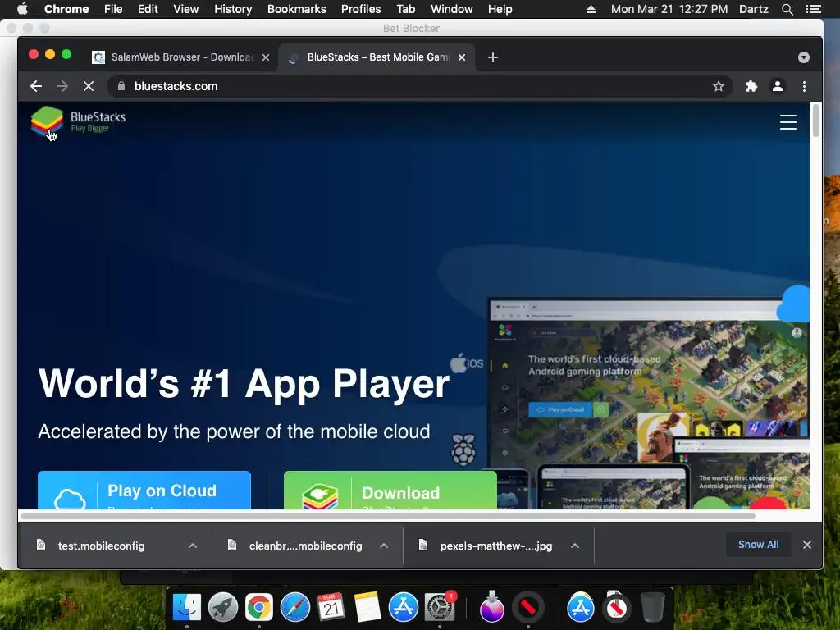Click the Play on Cloud button
This screenshot has width=840, height=630.
(144, 491)
